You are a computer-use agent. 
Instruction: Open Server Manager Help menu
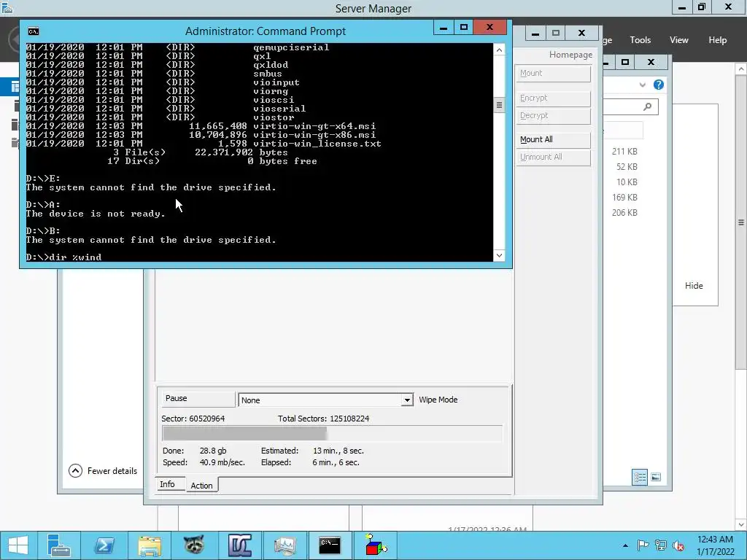[x=718, y=40]
